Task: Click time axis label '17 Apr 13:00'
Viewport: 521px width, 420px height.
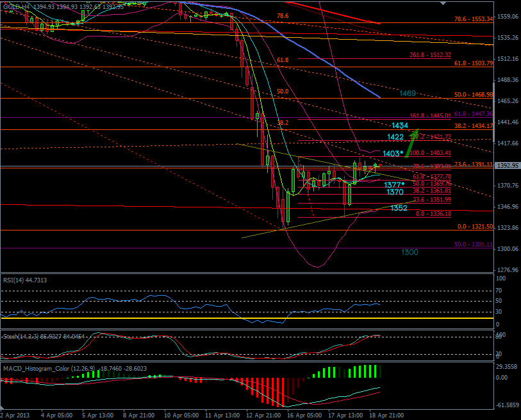Action: click(345, 416)
